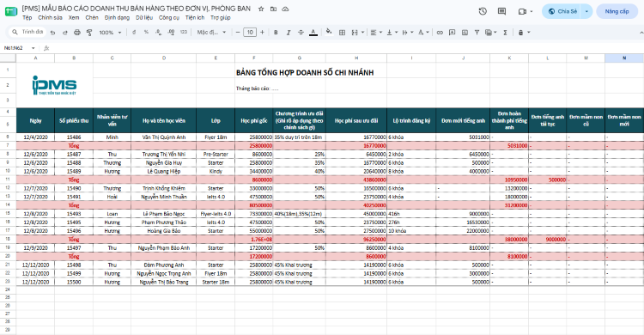The width and height of the screenshot is (644, 335).
Task: Open text rotation dropdown
Action: pyautogui.click(x=423, y=32)
